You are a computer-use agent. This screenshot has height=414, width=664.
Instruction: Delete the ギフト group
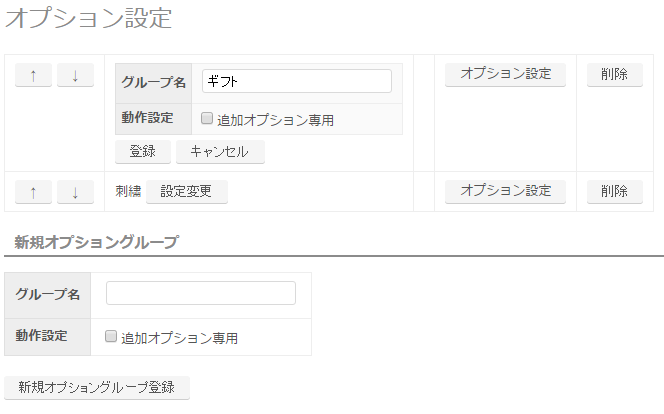(x=614, y=75)
